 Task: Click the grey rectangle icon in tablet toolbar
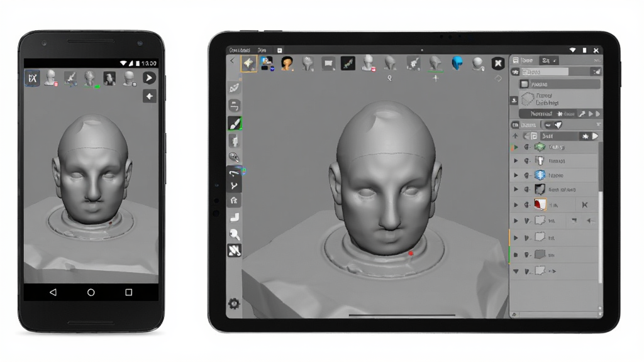[x=328, y=63]
